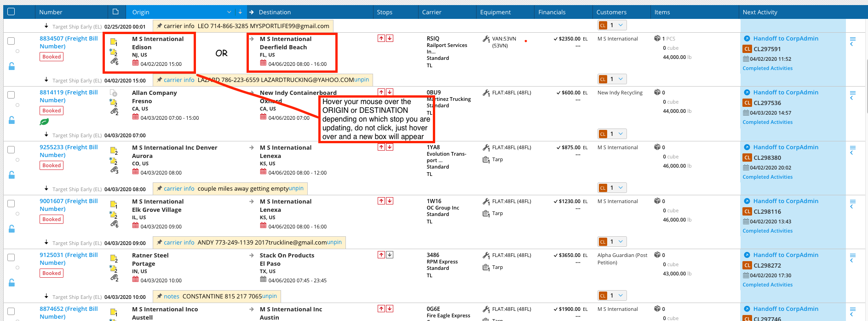Click the $2350.00 financials amount
The image size is (868, 321).
[569, 39]
